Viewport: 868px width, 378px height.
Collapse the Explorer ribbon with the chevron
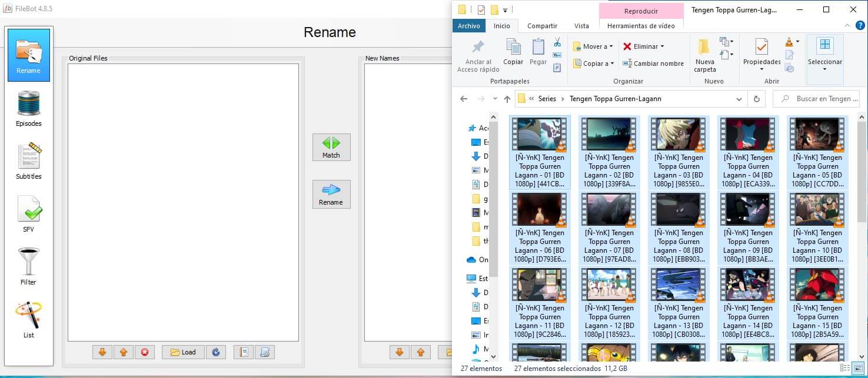point(846,26)
